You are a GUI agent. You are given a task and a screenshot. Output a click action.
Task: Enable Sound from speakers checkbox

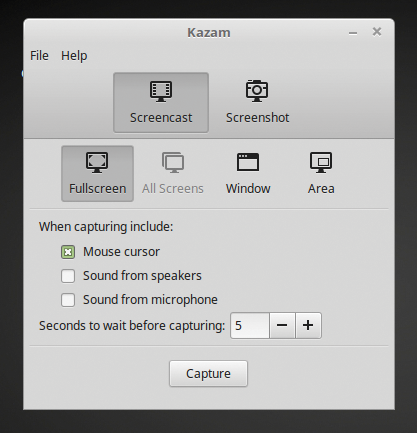(x=68, y=276)
